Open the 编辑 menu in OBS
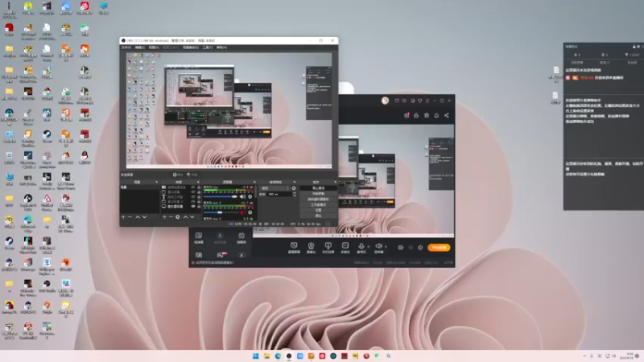Viewport: 644px width, 362px height. click(139, 47)
